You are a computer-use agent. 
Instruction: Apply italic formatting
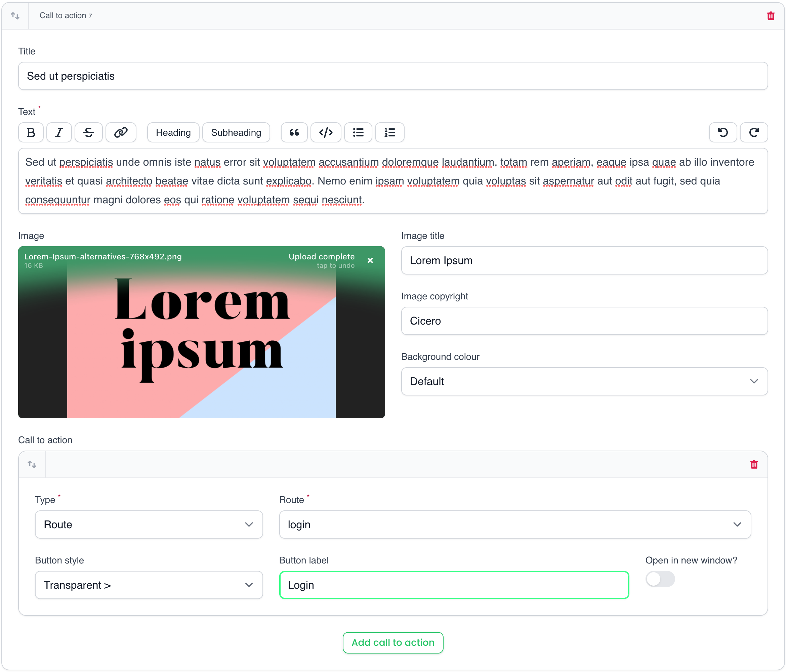[x=59, y=133]
